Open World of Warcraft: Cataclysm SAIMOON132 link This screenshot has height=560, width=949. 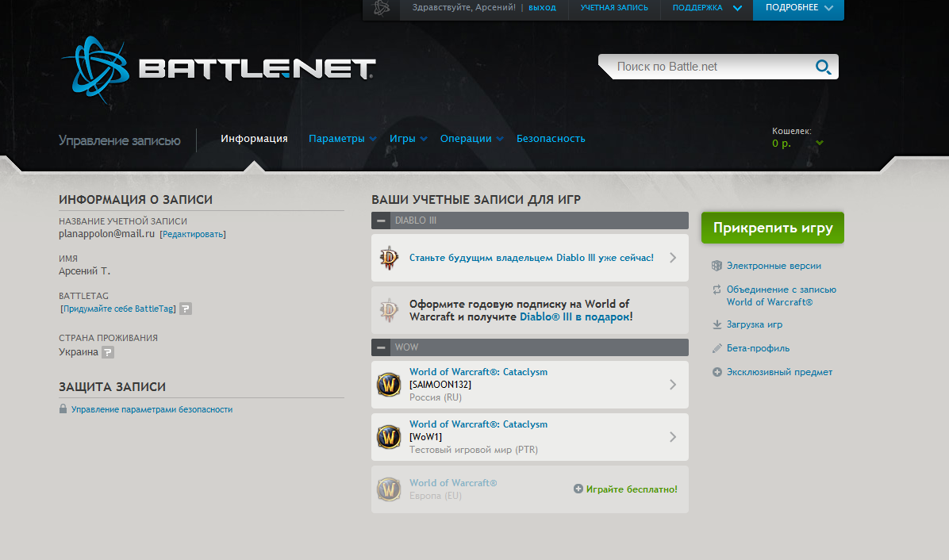pos(478,372)
